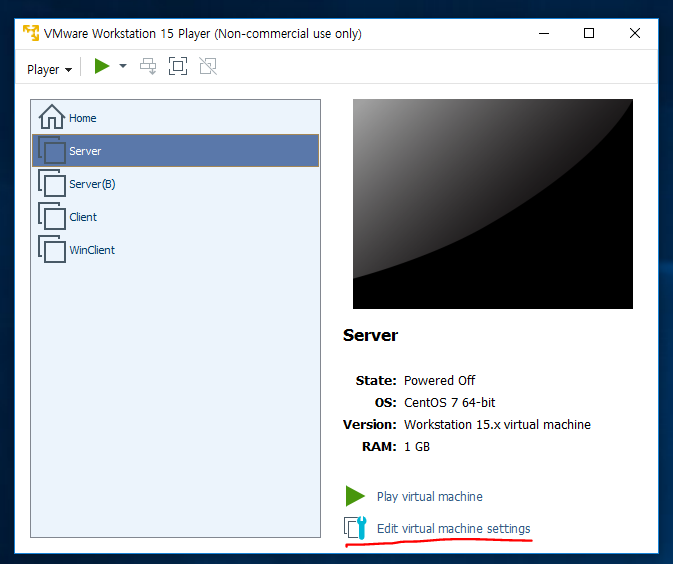Click the WinClient VM icon
The image size is (673, 564).
tap(52, 249)
